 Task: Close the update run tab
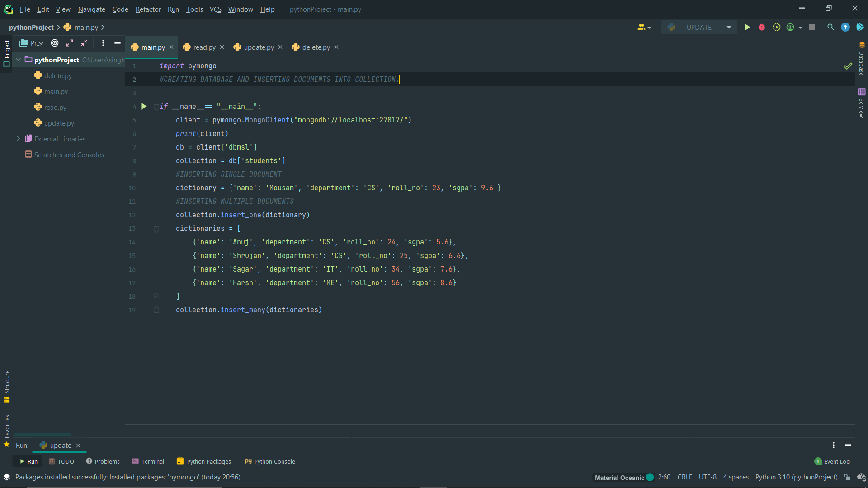pyautogui.click(x=78, y=446)
